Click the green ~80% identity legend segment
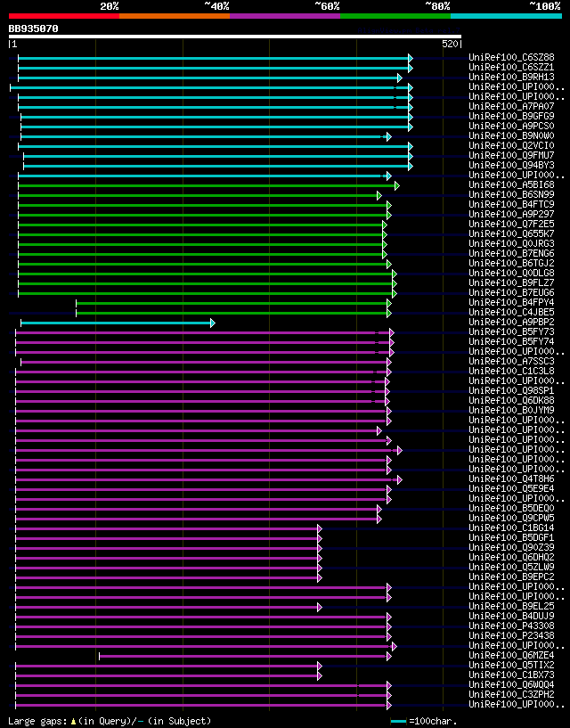The height and width of the screenshot is (728, 570). point(395,16)
